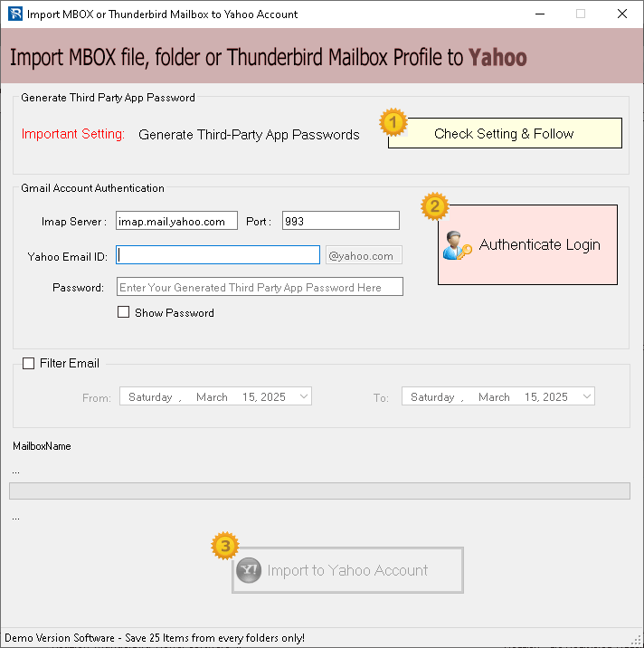This screenshot has height=648, width=644.
Task: Click the Demo Version Software status text
Action: (x=155, y=638)
